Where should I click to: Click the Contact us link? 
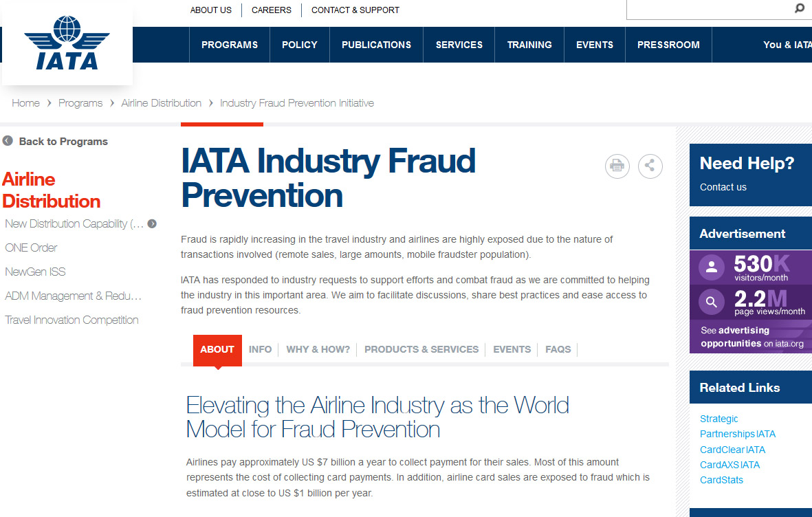(723, 187)
